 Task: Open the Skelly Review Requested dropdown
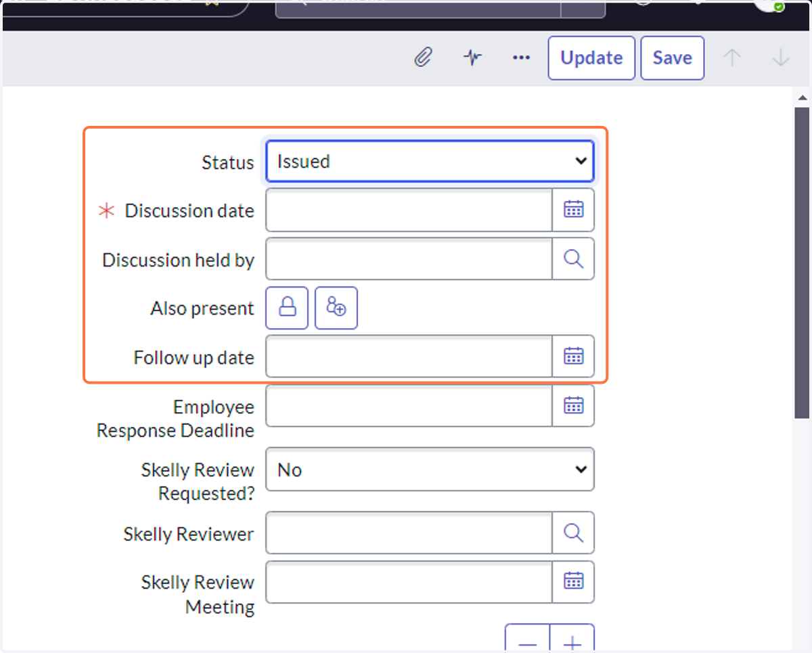tap(430, 469)
